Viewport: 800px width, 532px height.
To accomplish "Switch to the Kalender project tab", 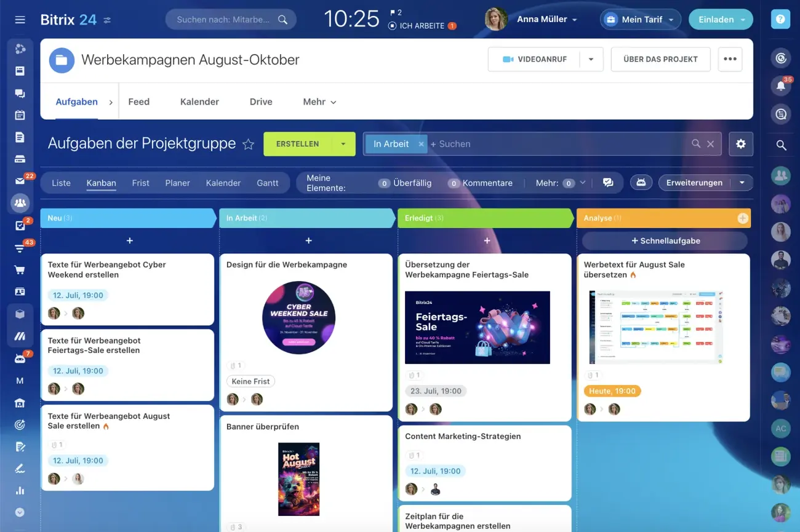I will point(199,102).
